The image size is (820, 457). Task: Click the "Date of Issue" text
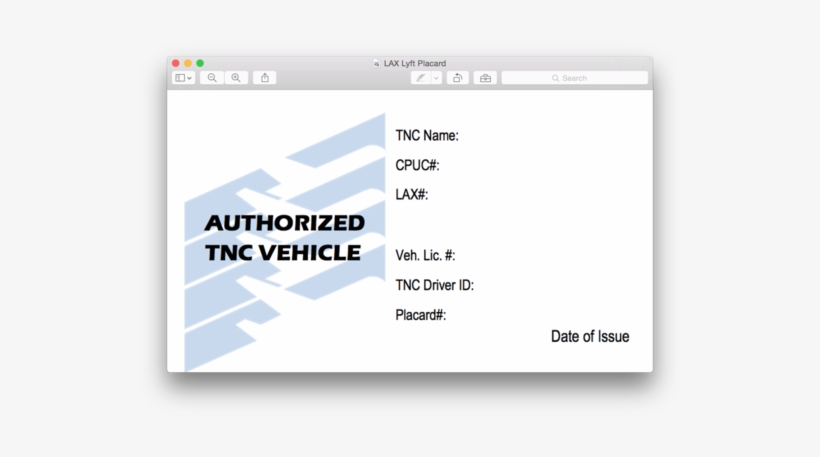(x=590, y=336)
